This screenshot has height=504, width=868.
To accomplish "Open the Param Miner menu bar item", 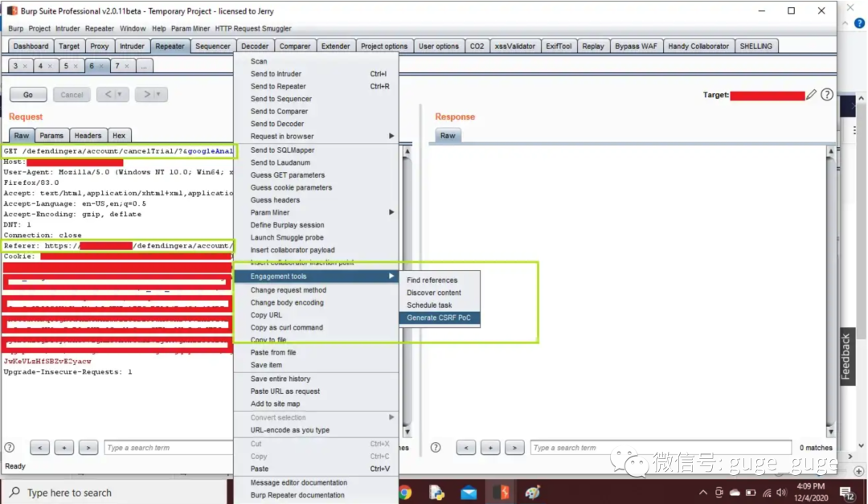I will (x=190, y=29).
